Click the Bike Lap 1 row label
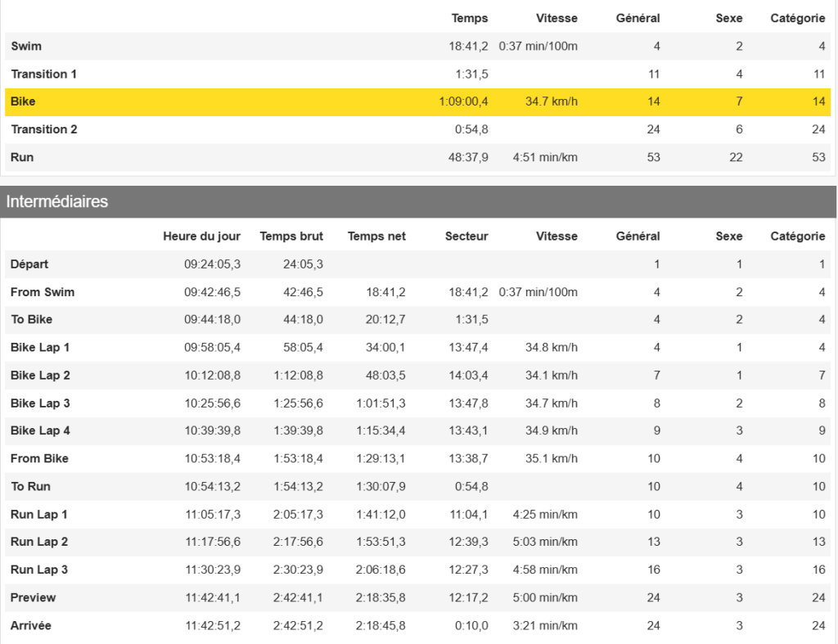Screen dimensions: 838x644 tap(40, 348)
